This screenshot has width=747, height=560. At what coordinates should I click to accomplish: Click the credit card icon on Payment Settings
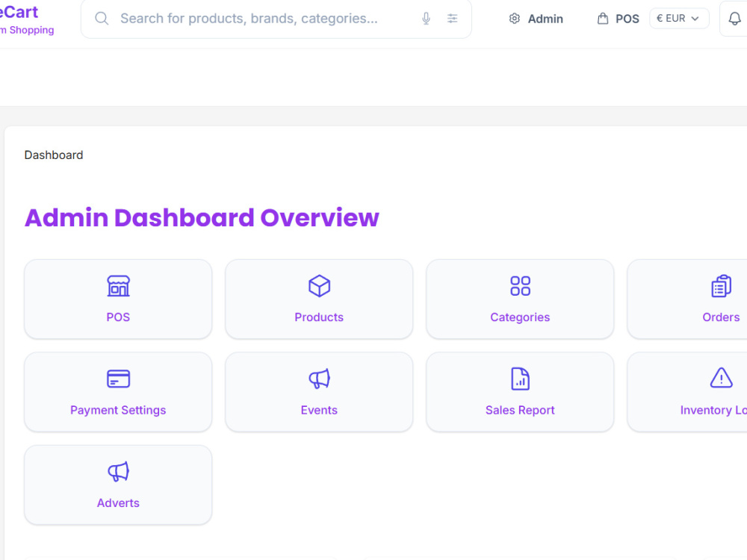coord(118,379)
